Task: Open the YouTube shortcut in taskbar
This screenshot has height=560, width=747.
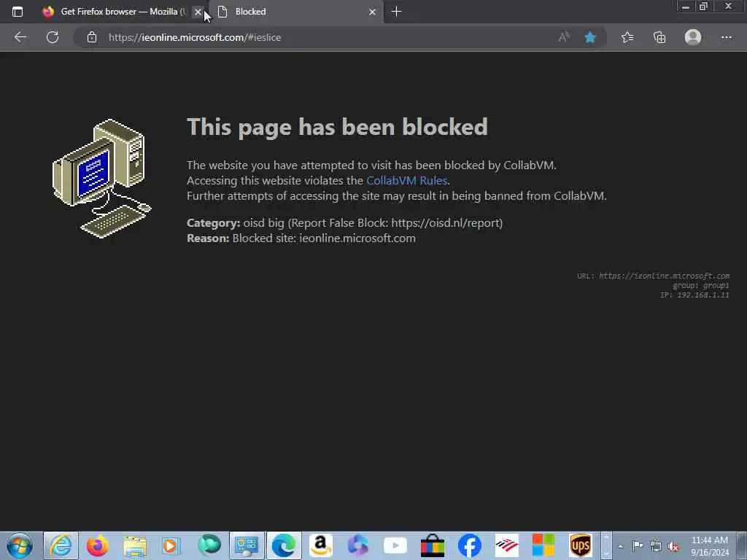Action: pos(395,545)
